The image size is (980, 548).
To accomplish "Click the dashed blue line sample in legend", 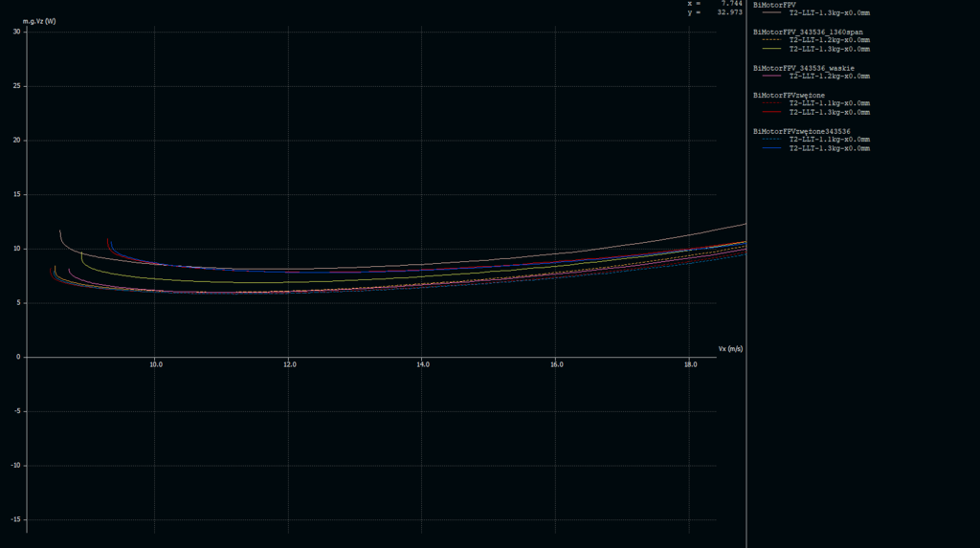I will (x=771, y=140).
